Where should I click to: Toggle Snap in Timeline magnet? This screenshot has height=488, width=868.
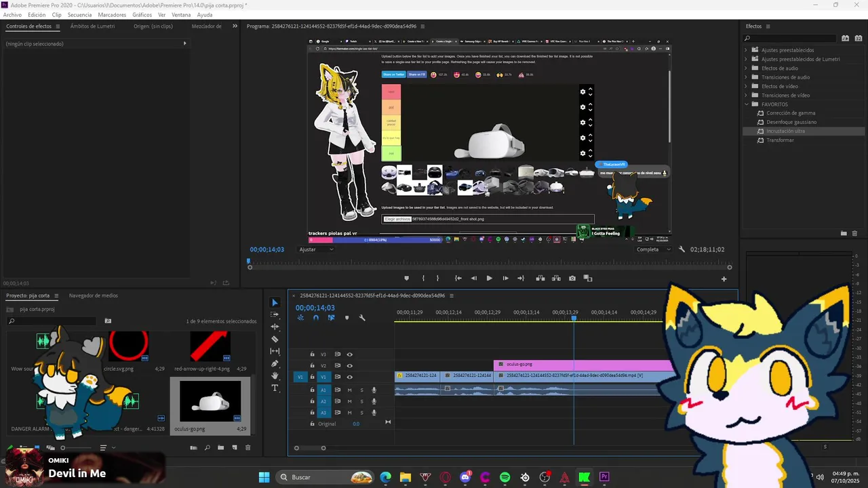point(315,317)
